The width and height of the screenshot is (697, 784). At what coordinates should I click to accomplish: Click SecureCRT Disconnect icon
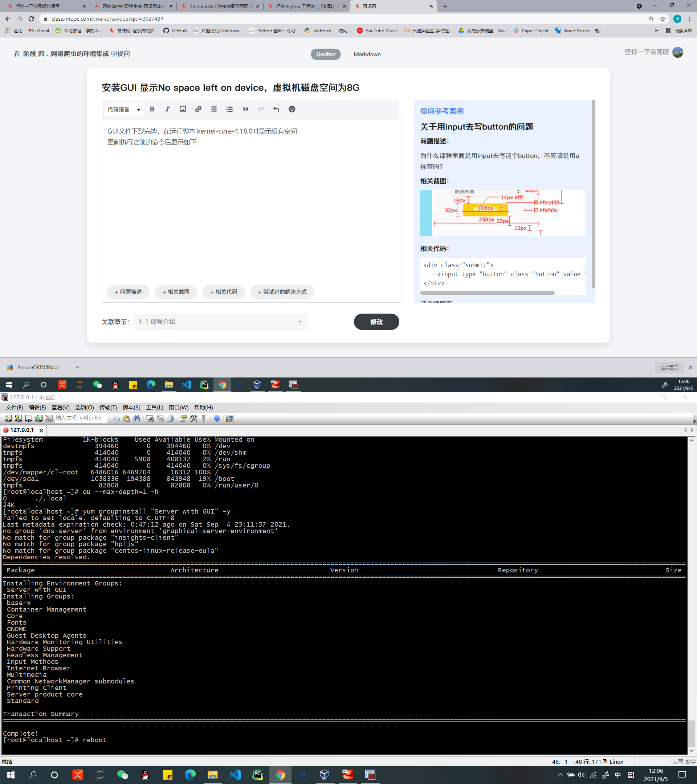(49, 418)
